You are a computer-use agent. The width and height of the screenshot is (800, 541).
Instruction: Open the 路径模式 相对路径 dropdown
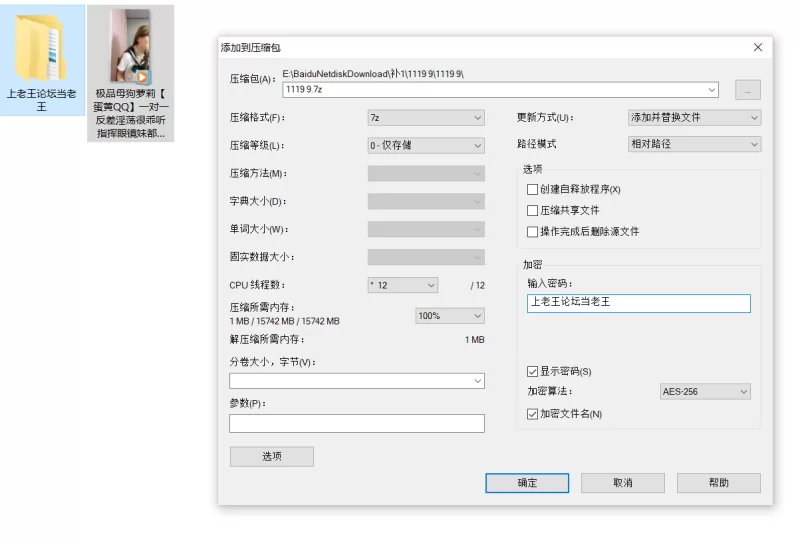click(x=694, y=144)
